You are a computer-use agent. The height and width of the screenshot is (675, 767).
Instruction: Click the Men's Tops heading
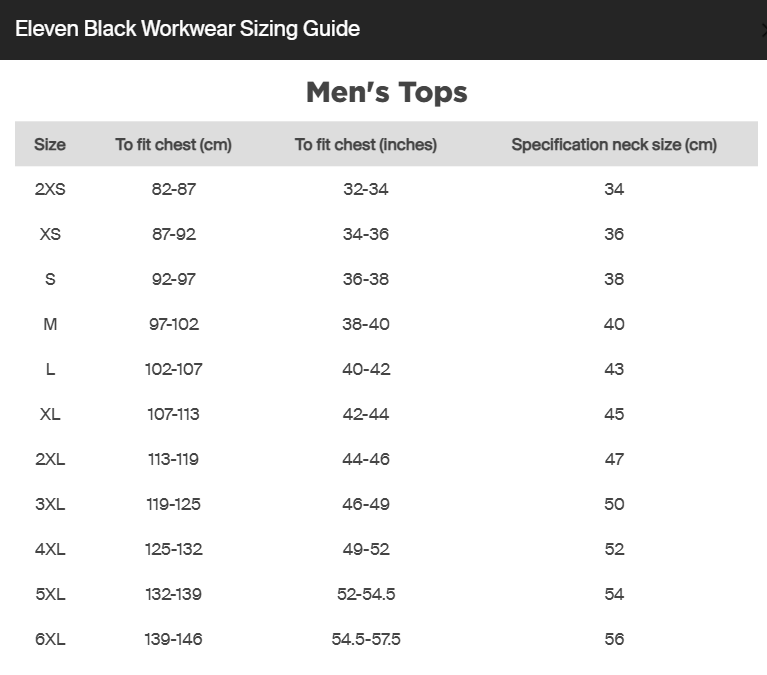pos(386,92)
